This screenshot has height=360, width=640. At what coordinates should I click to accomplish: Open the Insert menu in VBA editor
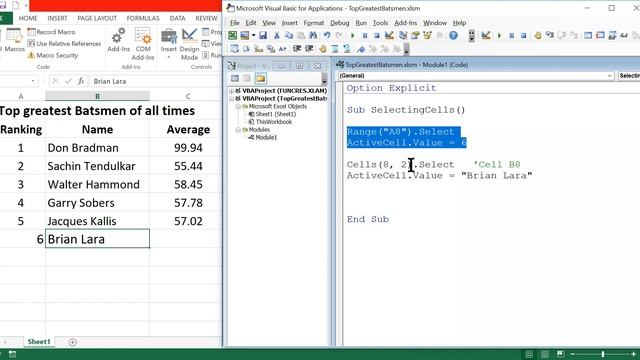coord(289,23)
